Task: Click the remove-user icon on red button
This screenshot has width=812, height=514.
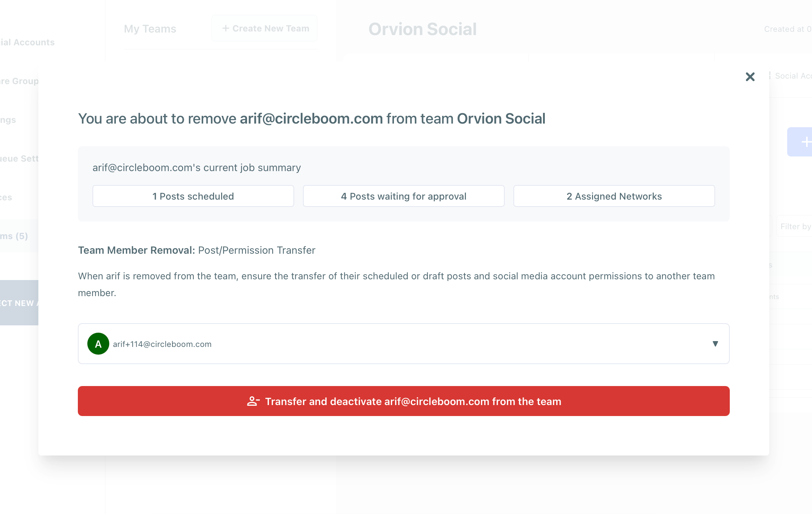Action: click(x=253, y=401)
